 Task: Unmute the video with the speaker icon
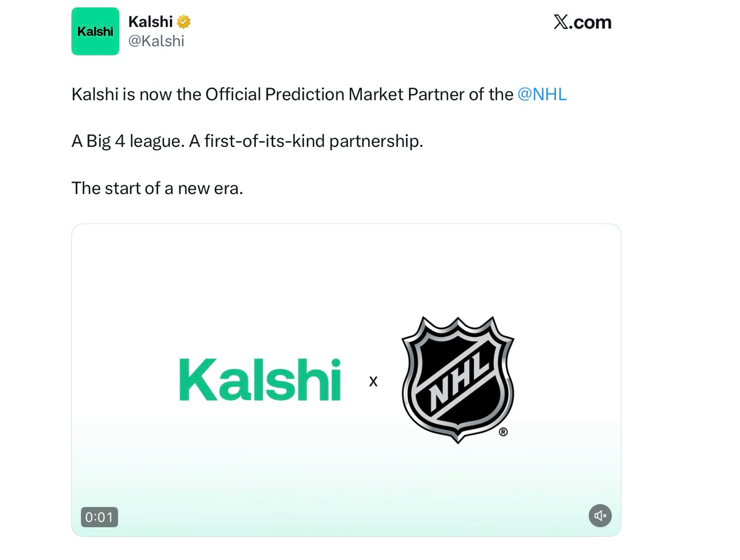[x=599, y=515]
